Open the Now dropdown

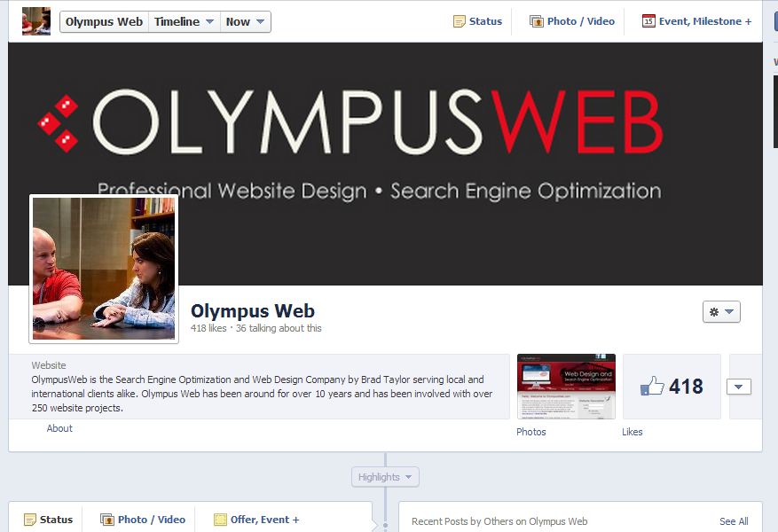coord(245,21)
